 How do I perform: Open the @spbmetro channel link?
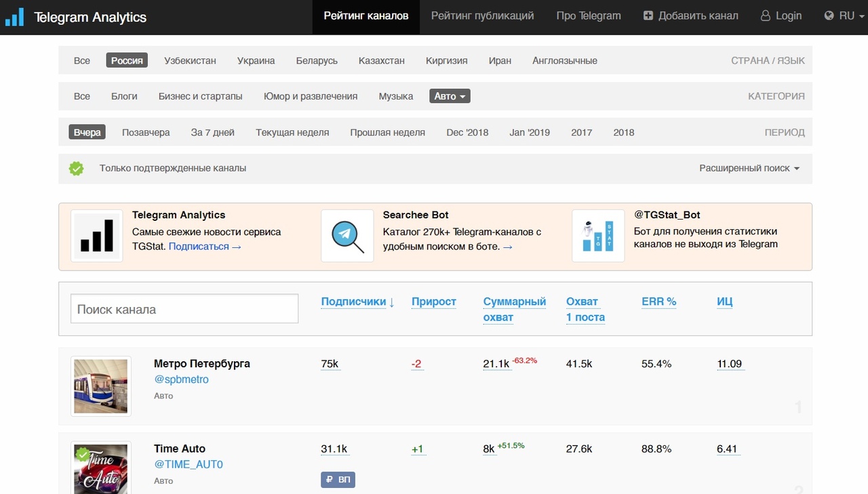181,379
